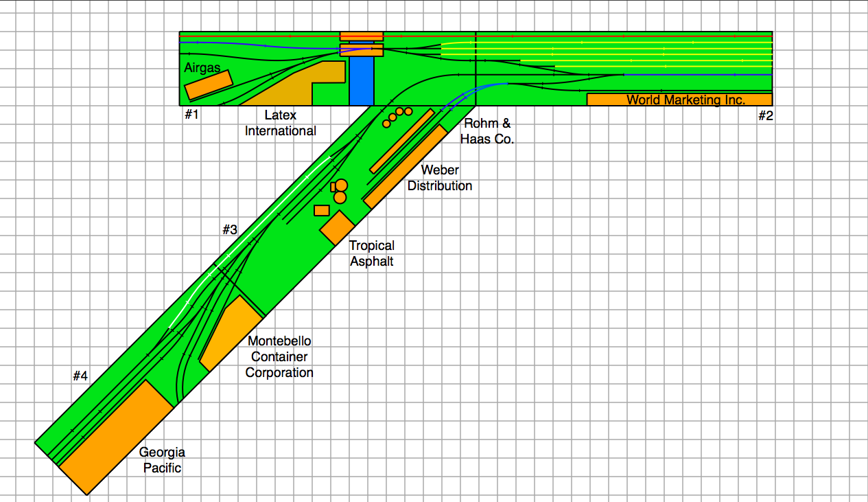Select the Rohm & Haas Co. label
The image size is (868, 502).
(489, 130)
